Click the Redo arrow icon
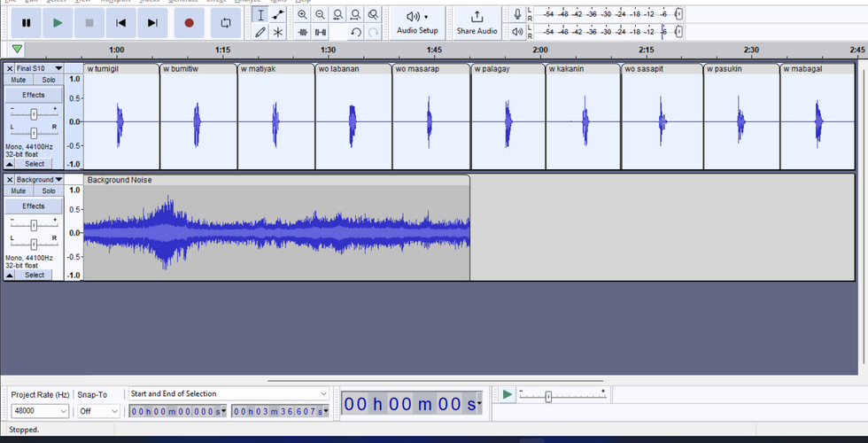Image resolution: width=868 pixels, height=443 pixels. [x=374, y=33]
